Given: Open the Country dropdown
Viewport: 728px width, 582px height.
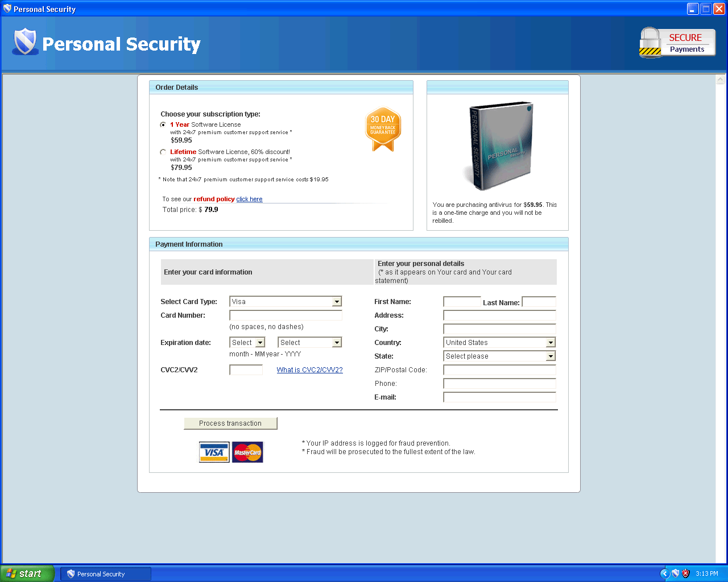Looking at the screenshot, I should (550, 343).
